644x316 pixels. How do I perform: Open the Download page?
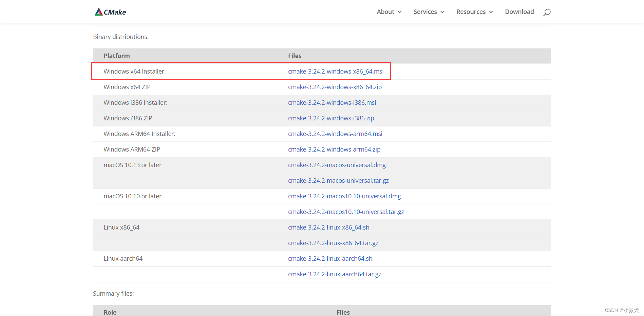click(x=519, y=12)
